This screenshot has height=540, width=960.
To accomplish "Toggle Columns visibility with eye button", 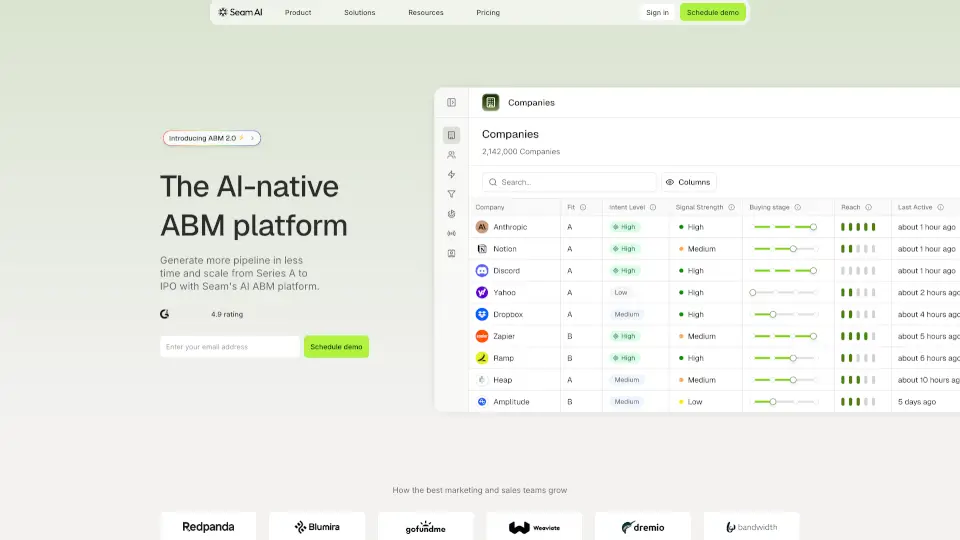I will [x=688, y=182].
